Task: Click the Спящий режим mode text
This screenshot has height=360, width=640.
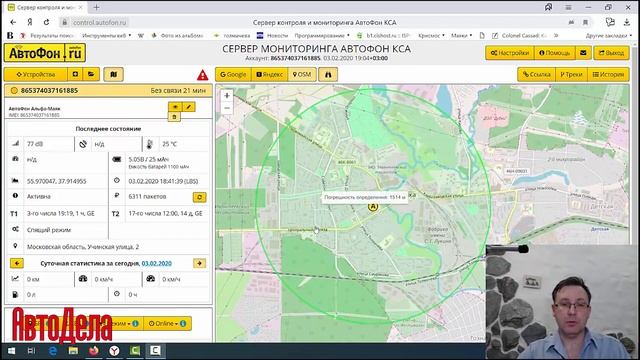Action: [49, 230]
